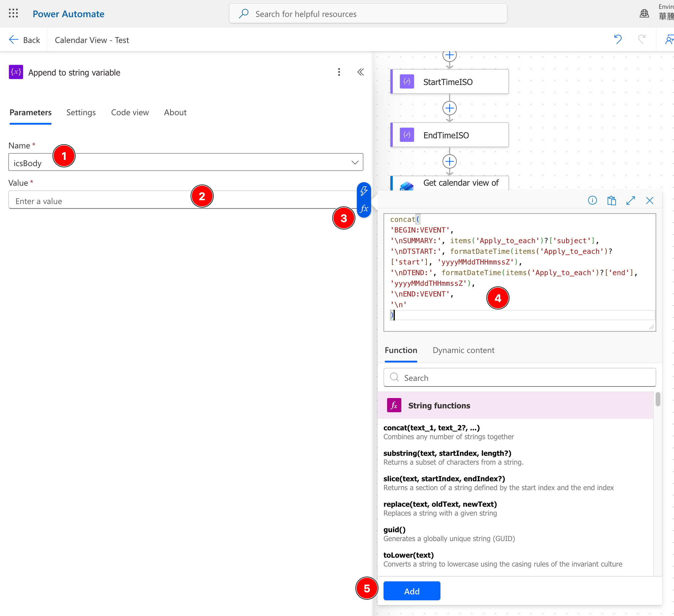
Task: Switch to the Settings tab
Action: (x=81, y=113)
